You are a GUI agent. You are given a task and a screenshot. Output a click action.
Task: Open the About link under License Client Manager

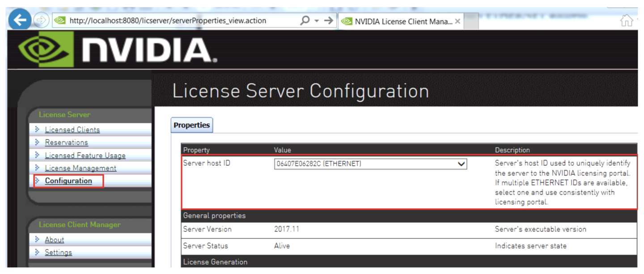coord(54,240)
